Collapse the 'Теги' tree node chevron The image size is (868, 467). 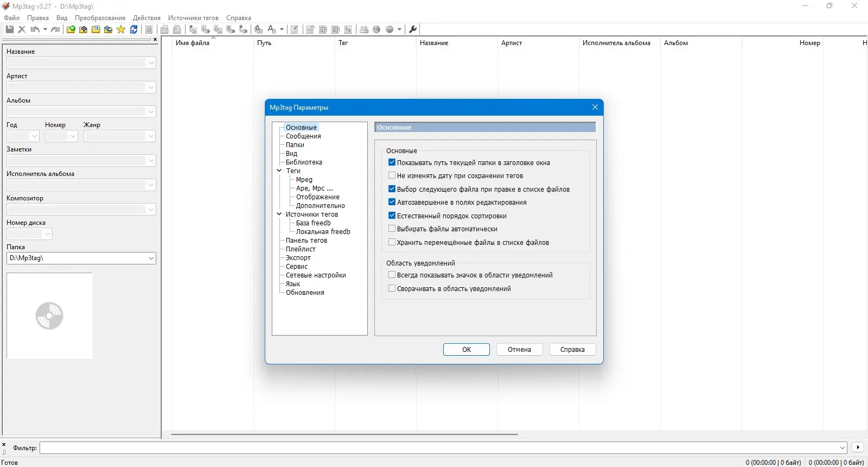(x=279, y=171)
